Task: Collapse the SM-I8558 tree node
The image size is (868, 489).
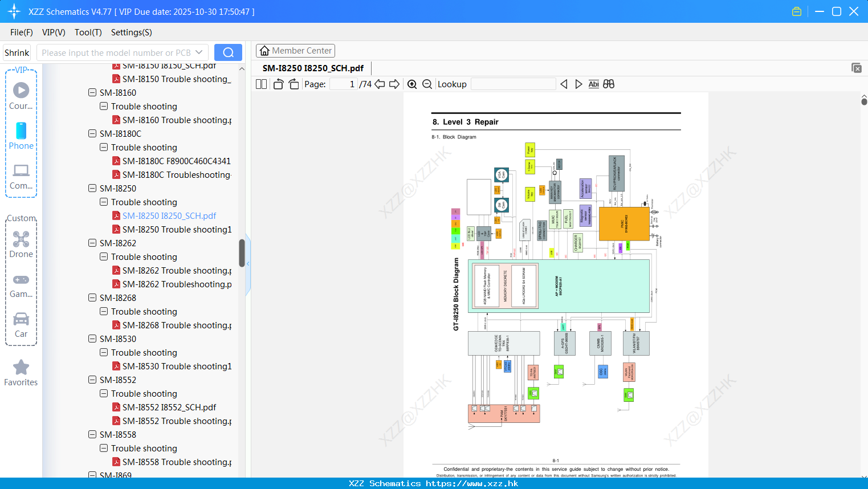Action: [x=92, y=434]
